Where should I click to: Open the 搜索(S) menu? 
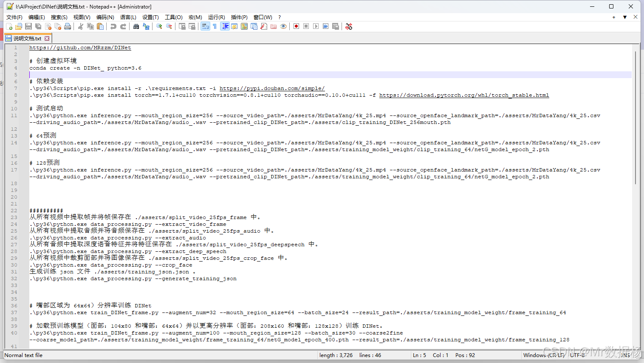[59, 17]
